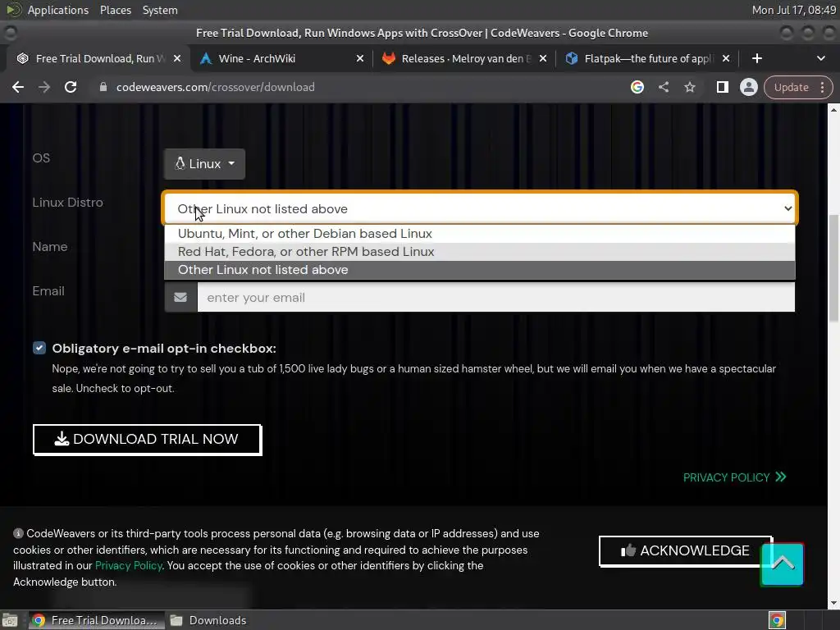Open the Google icon in address bar
The width and height of the screenshot is (840, 630).
pos(637,87)
